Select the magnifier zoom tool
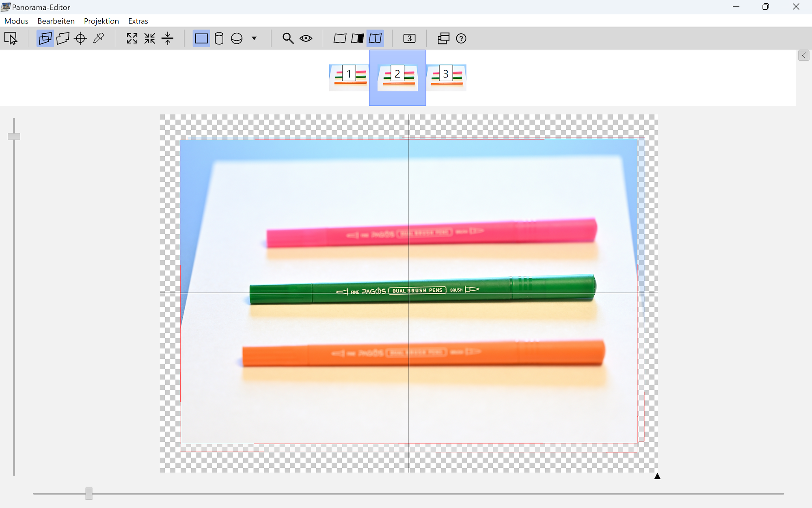This screenshot has height=508, width=812. [x=288, y=39]
